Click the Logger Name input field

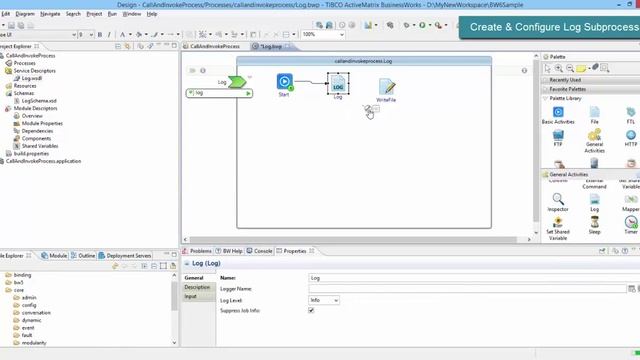[x=467, y=289]
